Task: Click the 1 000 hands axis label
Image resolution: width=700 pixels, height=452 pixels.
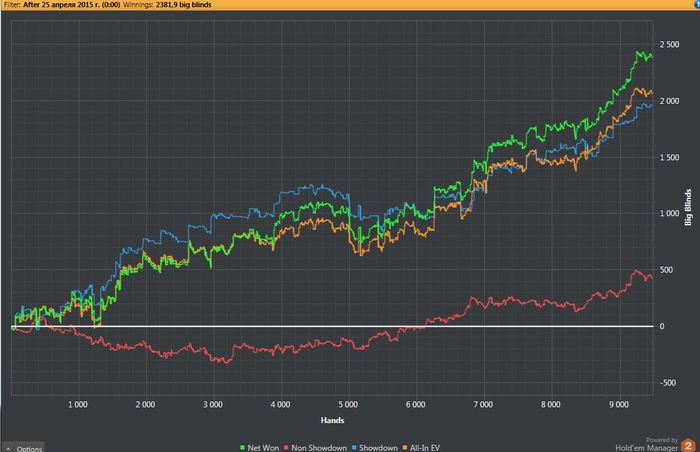Action: pos(78,405)
